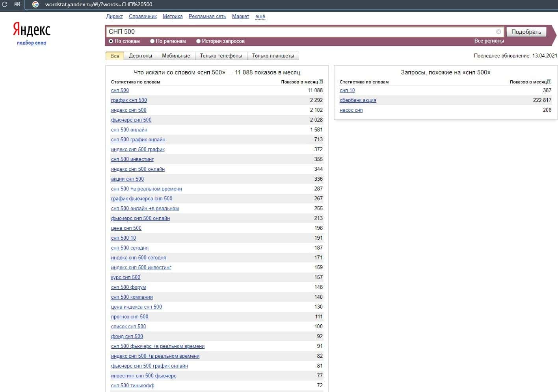This screenshot has height=392, width=558.
Task: Clear the search field with X icon
Action: (498, 31)
